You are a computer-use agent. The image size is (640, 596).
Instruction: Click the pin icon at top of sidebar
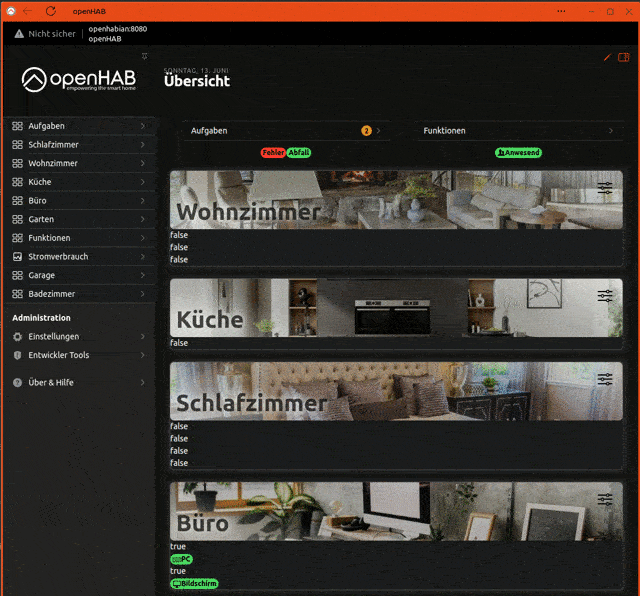(x=144, y=56)
